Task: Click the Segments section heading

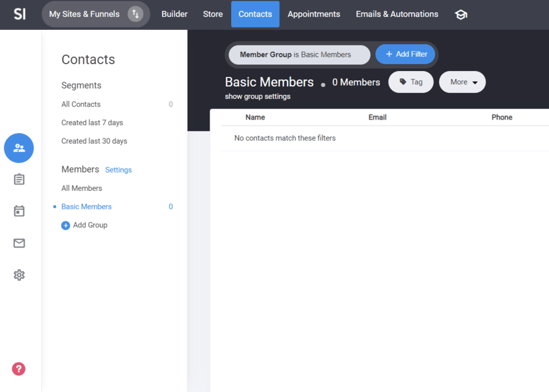Action: (81, 85)
